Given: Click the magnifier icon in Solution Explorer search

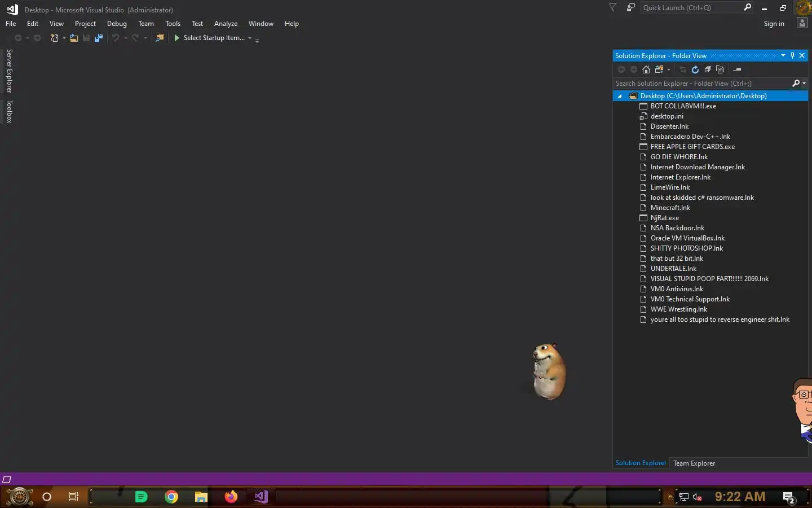Looking at the screenshot, I should (796, 83).
